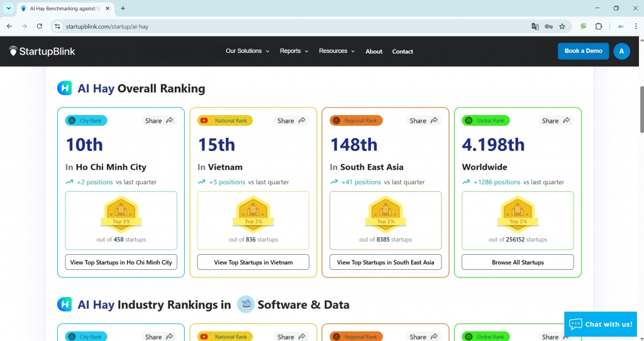The width and height of the screenshot is (644, 341).
Task: Expand the Reports menu
Action: [x=294, y=51]
